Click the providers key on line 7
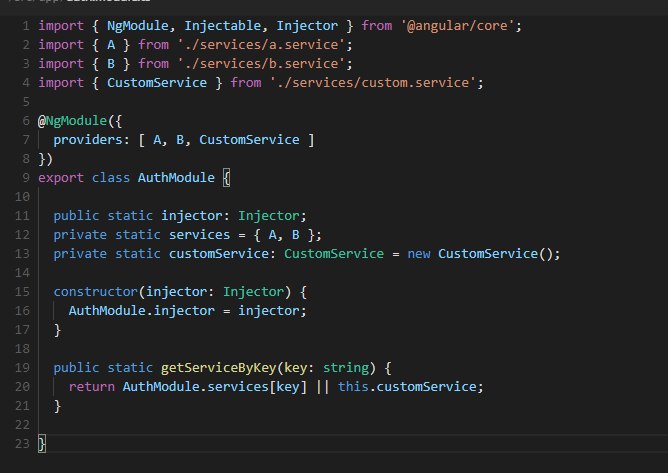 [88, 140]
